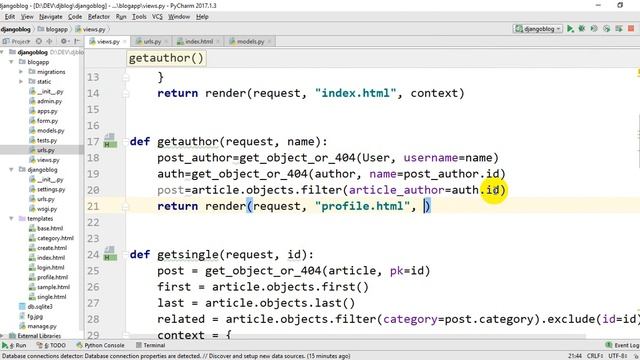Viewport: 640px width, 360px height.
Task: Hide the Project tool window icon
Action: (x=77, y=41)
